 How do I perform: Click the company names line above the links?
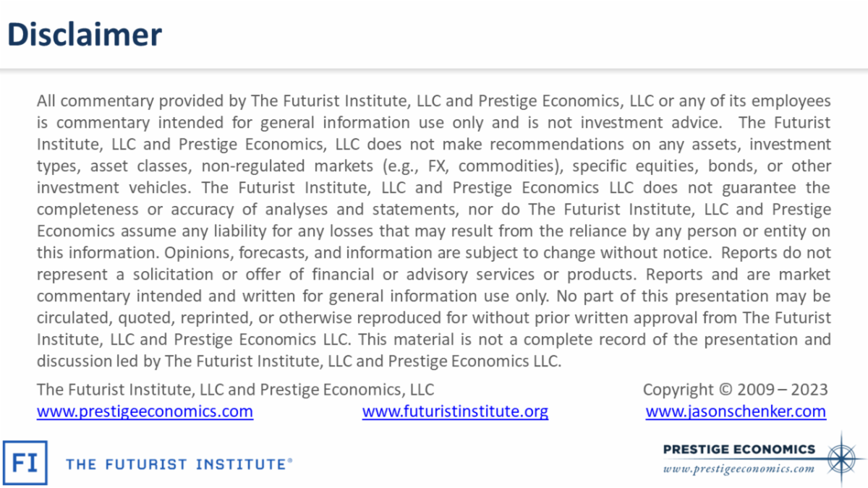(x=235, y=390)
